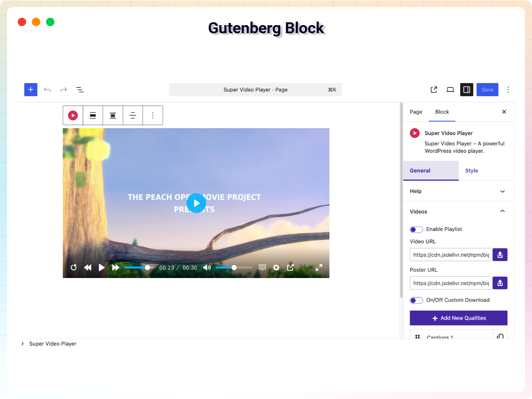
Task: Open the Super Video Player · Page command bar
Action: point(255,89)
